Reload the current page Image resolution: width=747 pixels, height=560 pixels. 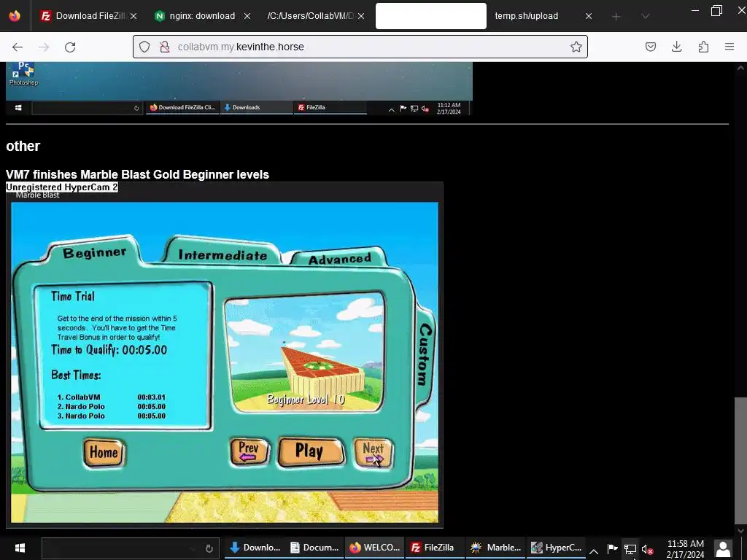click(70, 47)
